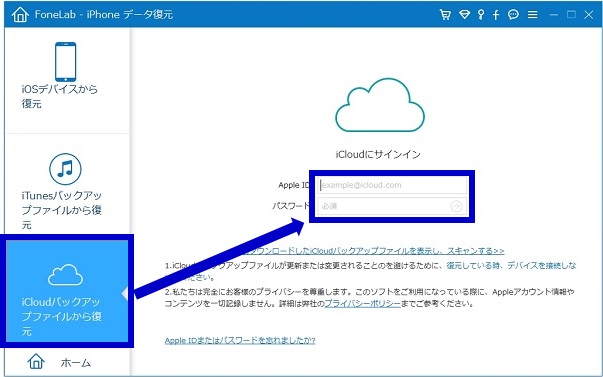Click the diamond icon in title bar

(x=465, y=15)
